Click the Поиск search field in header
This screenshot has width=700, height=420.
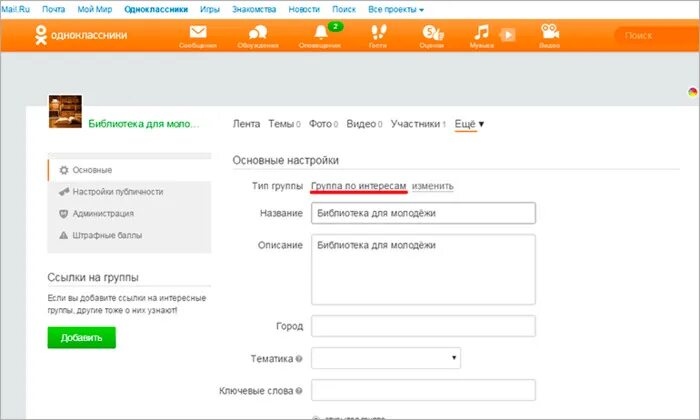[x=656, y=35]
